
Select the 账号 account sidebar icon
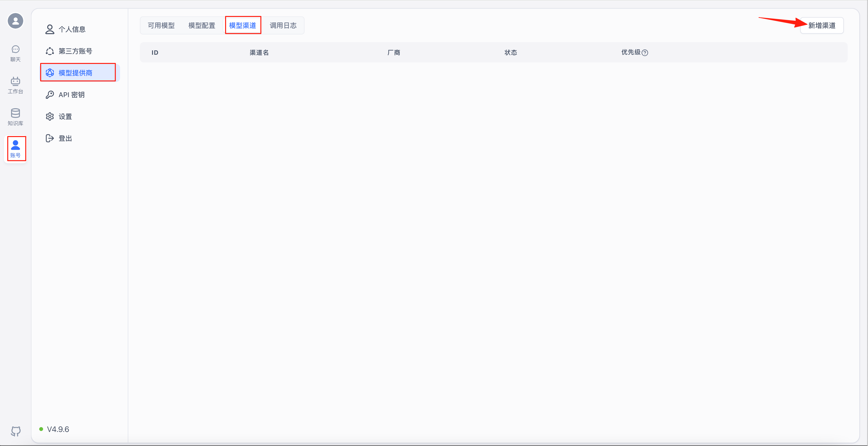15,149
